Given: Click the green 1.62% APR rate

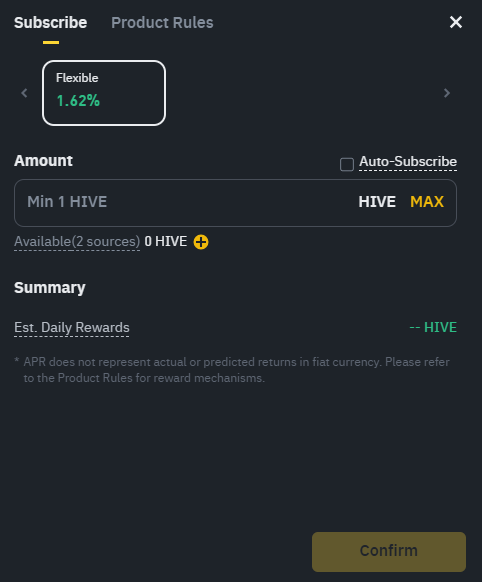Looking at the screenshot, I should tap(78, 101).
